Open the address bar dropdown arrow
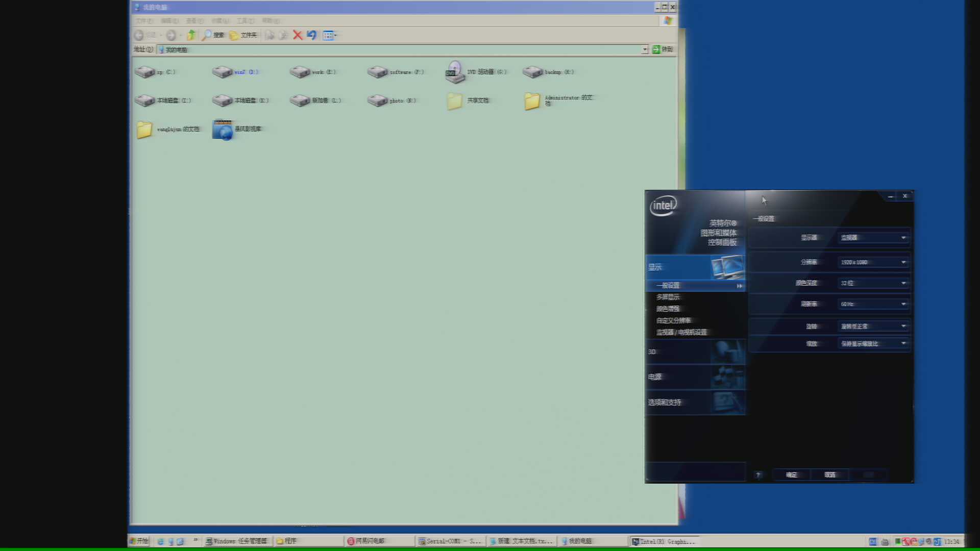 pos(645,49)
